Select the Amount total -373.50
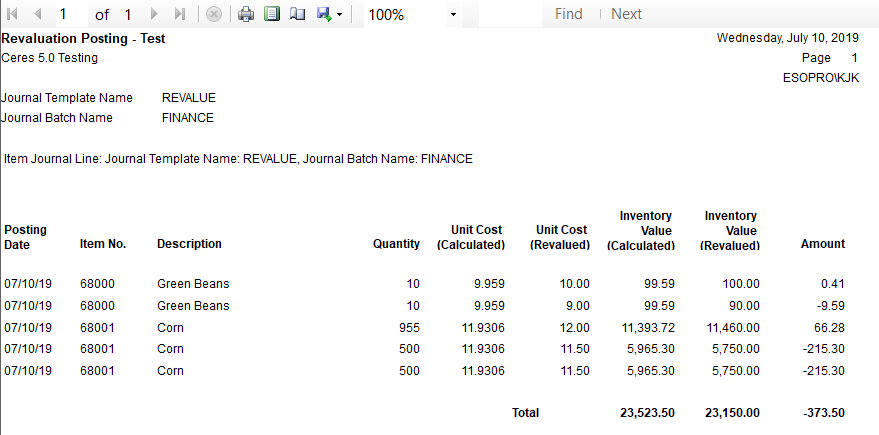This screenshot has width=879, height=435. click(x=823, y=413)
